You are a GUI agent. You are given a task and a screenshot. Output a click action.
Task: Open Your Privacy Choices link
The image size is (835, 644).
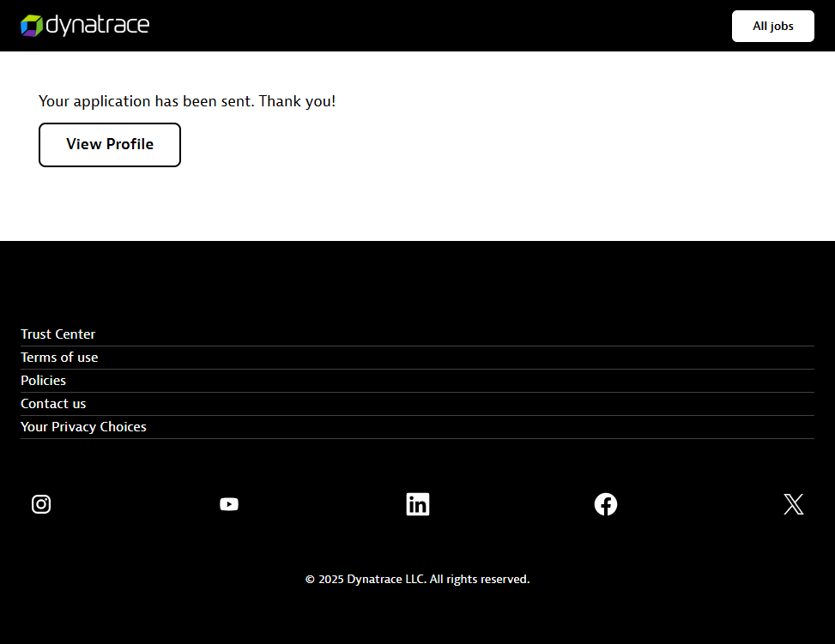pos(83,427)
